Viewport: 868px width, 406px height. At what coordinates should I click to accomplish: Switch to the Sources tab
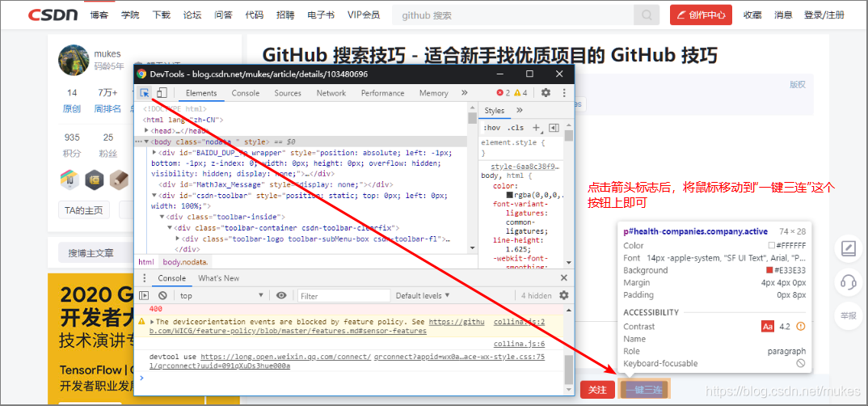(x=288, y=93)
